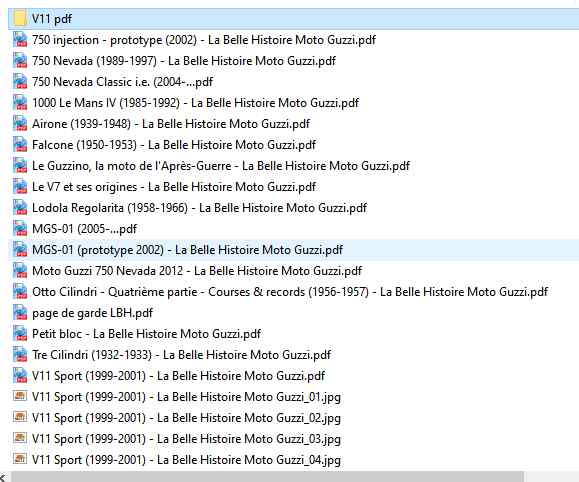579x482 pixels.
Task: Click PDF icon of page de garde LBH.pdf
Action: click(20, 313)
